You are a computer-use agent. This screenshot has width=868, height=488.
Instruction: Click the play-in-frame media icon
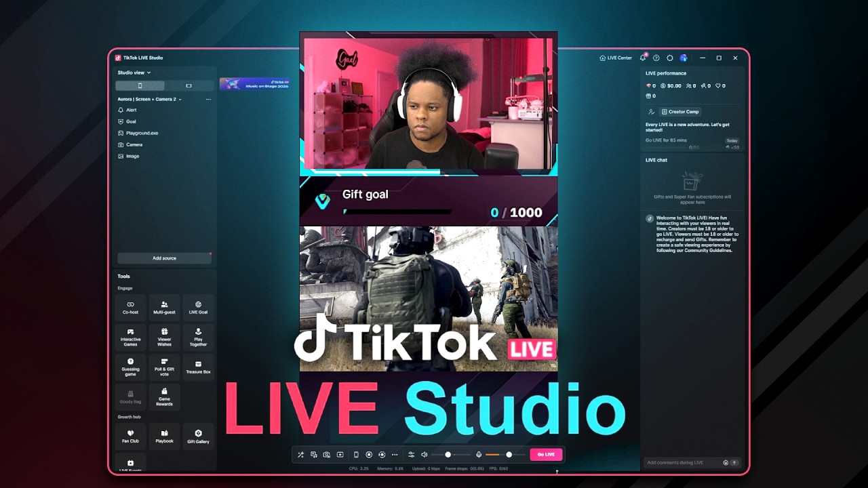pos(340,455)
